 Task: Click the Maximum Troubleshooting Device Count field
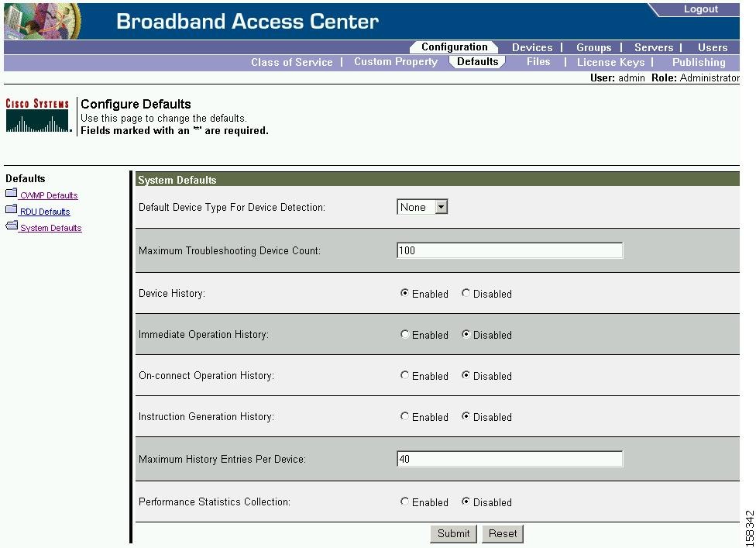(x=510, y=250)
